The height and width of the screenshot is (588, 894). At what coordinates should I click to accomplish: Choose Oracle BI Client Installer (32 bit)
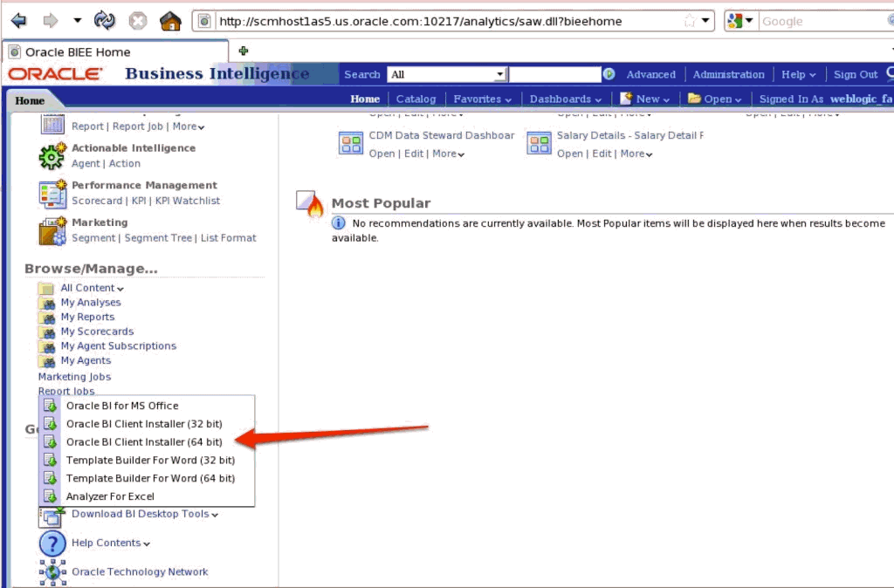(x=147, y=424)
